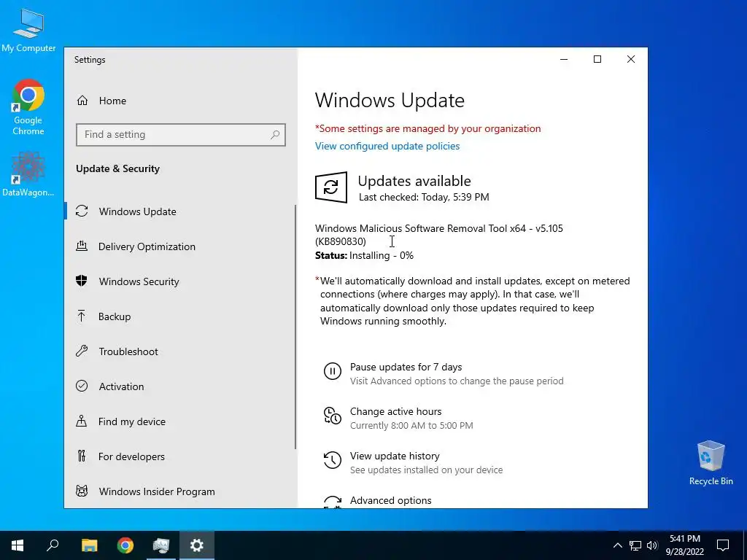Open the Backup settings page
Viewport: 747px width, 560px height.
click(x=115, y=316)
